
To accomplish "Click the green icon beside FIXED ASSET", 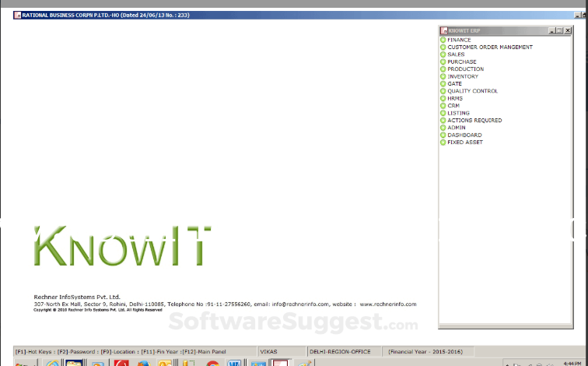I will pos(443,143).
